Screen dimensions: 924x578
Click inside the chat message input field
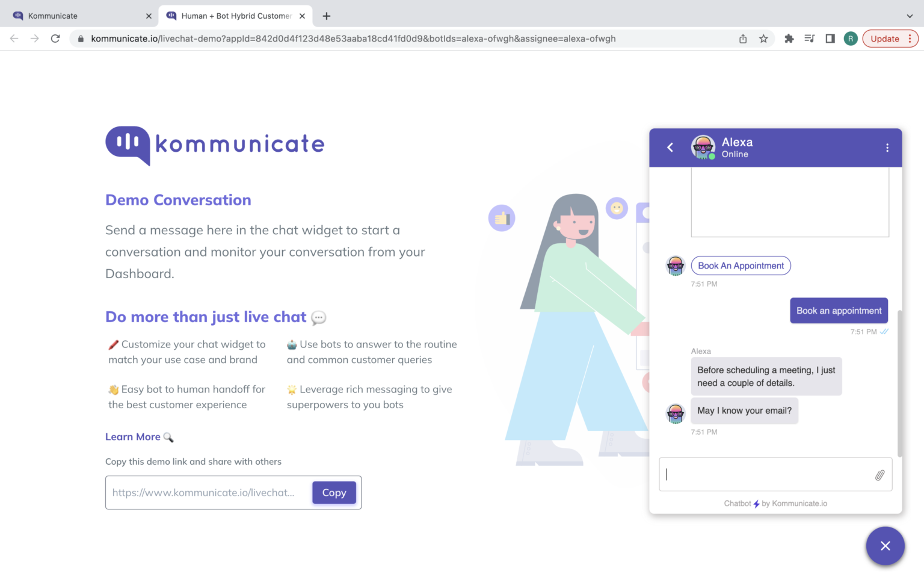764,474
